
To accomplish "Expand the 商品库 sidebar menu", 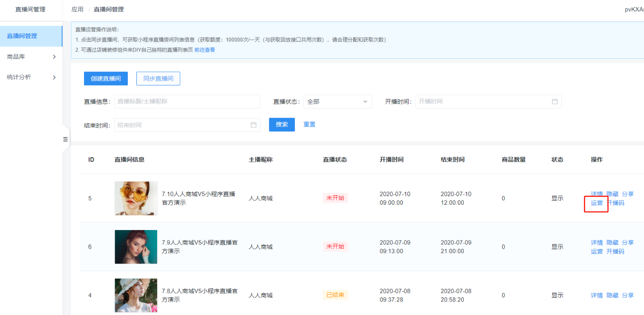I will pyautogui.click(x=31, y=56).
